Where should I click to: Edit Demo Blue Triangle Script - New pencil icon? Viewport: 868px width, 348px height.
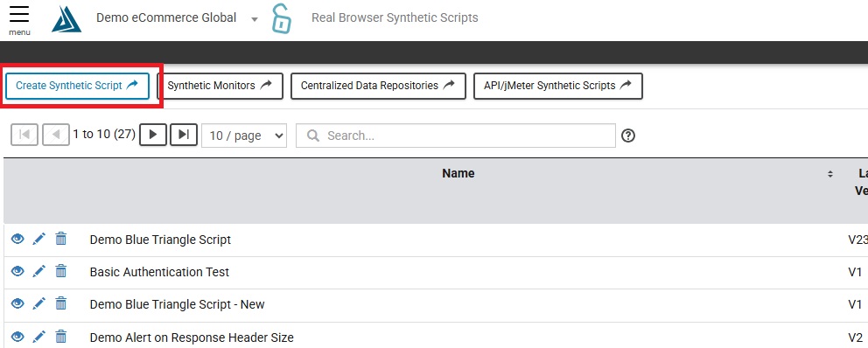(38, 303)
